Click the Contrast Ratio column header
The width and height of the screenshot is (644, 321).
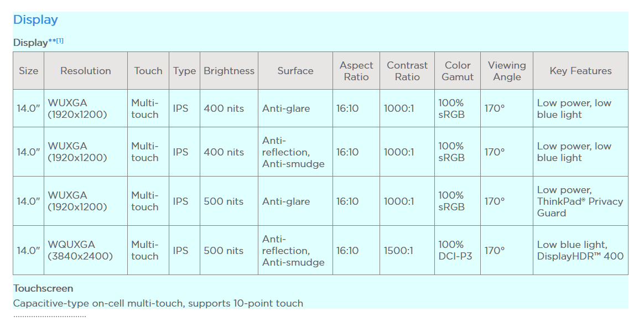click(407, 71)
